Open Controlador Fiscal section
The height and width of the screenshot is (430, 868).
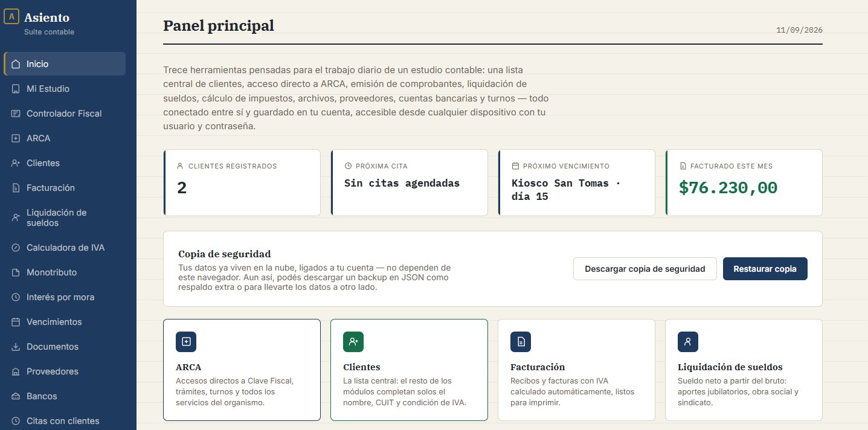(65, 114)
